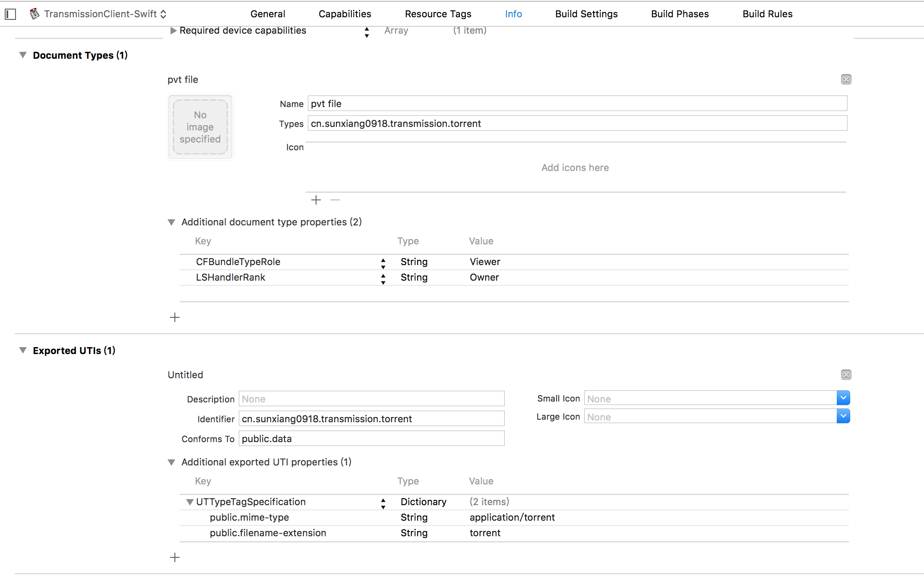Open the Capabilities tab

click(345, 14)
